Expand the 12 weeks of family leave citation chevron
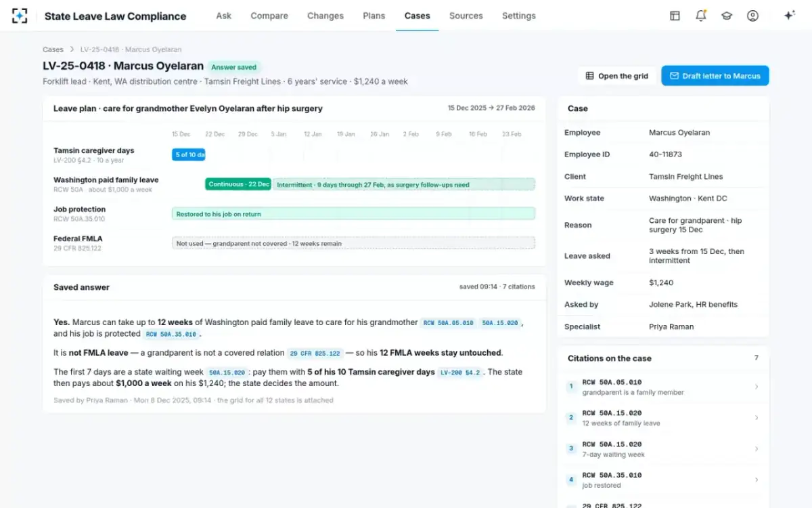Viewport: 812px width, 508px height. [757, 418]
